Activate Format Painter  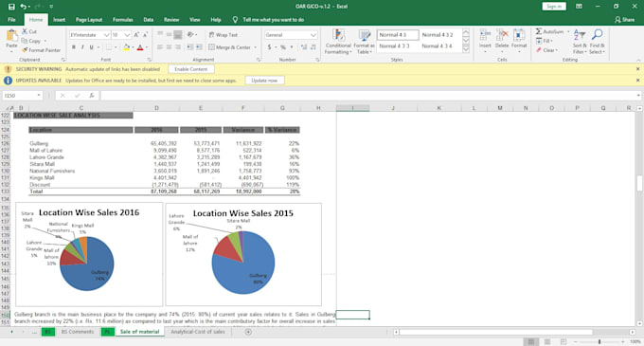click(x=41, y=50)
